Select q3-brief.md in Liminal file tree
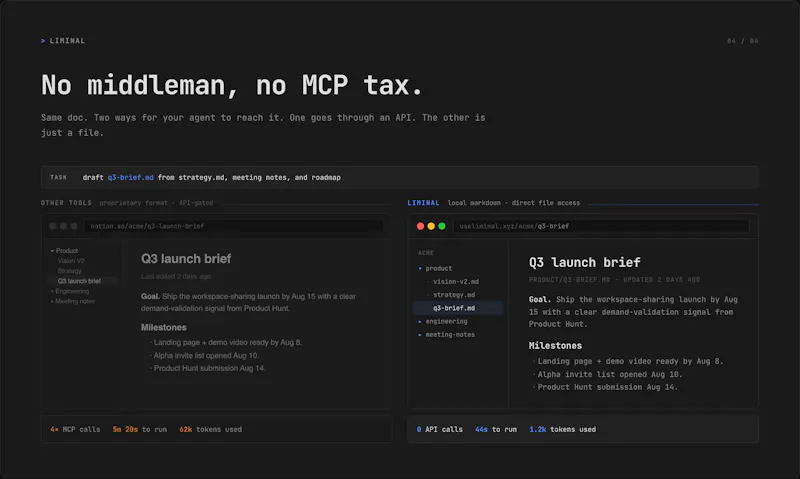Screen dimensions: 800x479 tap(458, 308)
